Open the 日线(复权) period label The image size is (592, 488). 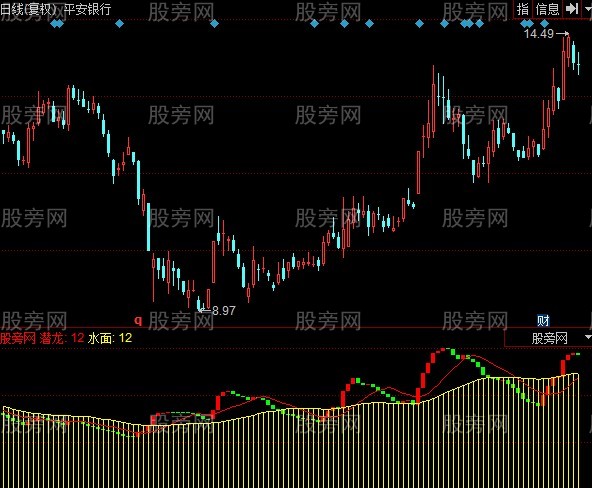[x=28, y=9]
